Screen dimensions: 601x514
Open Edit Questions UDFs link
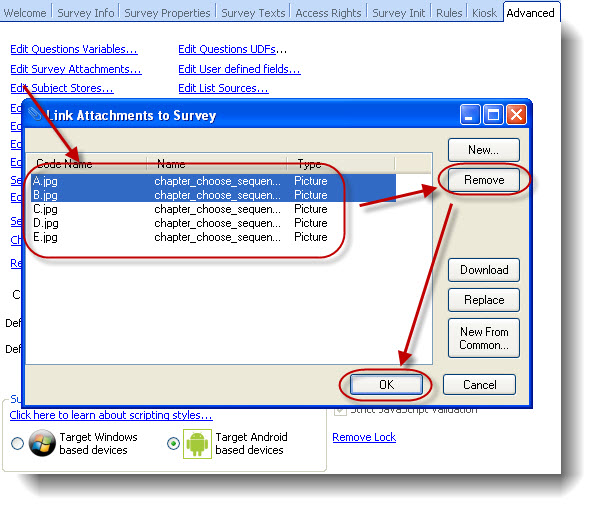tap(227, 49)
